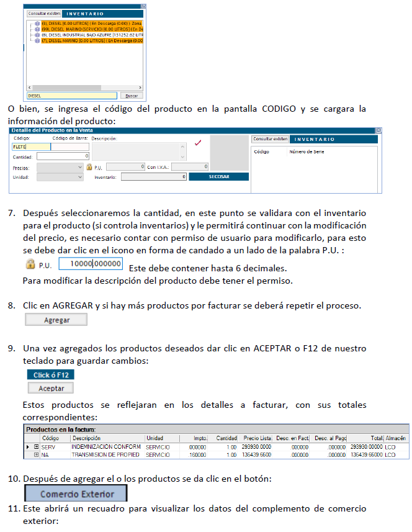Click the Aceptar button
The image size is (412, 532).
point(51,388)
